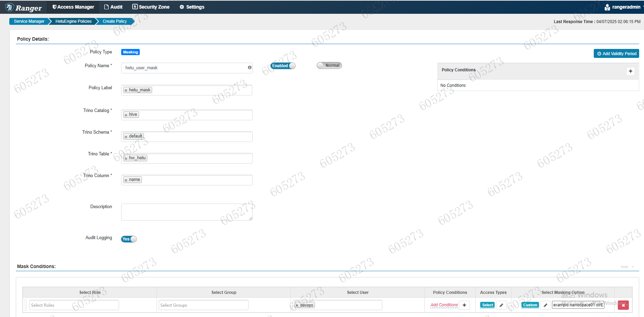Toggle the Enabled policy switch
The height and width of the screenshot is (317, 644).
[x=283, y=66]
